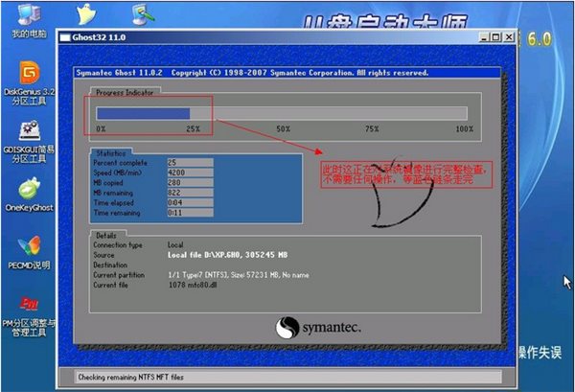575x392 pixels.
Task: Click the Ghost32 11.0 title text
Action: pyautogui.click(x=99, y=37)
